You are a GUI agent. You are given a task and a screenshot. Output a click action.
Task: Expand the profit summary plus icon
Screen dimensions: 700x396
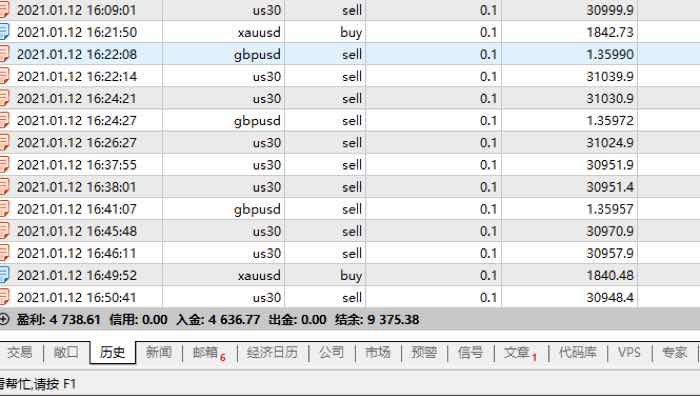click(4, 319)
